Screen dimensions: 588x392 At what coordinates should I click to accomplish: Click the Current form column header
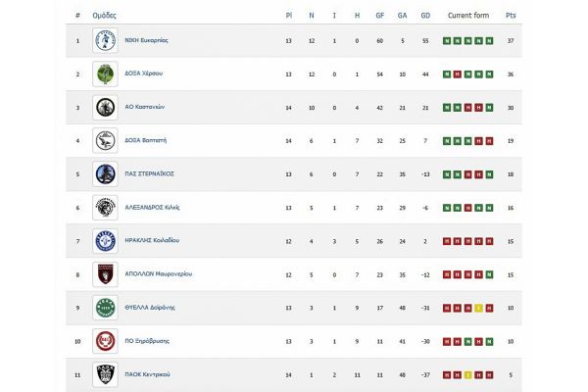(x=467, y=16)
